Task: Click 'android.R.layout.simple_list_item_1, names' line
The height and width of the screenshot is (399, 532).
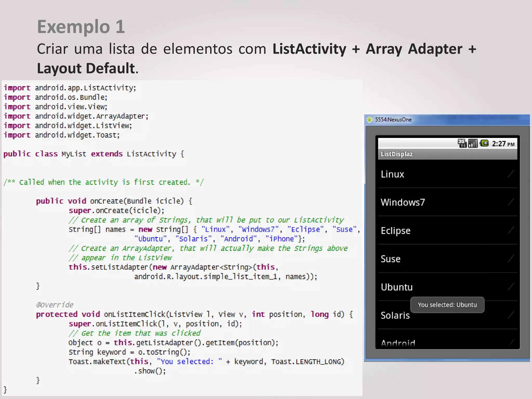Action: 226,277
